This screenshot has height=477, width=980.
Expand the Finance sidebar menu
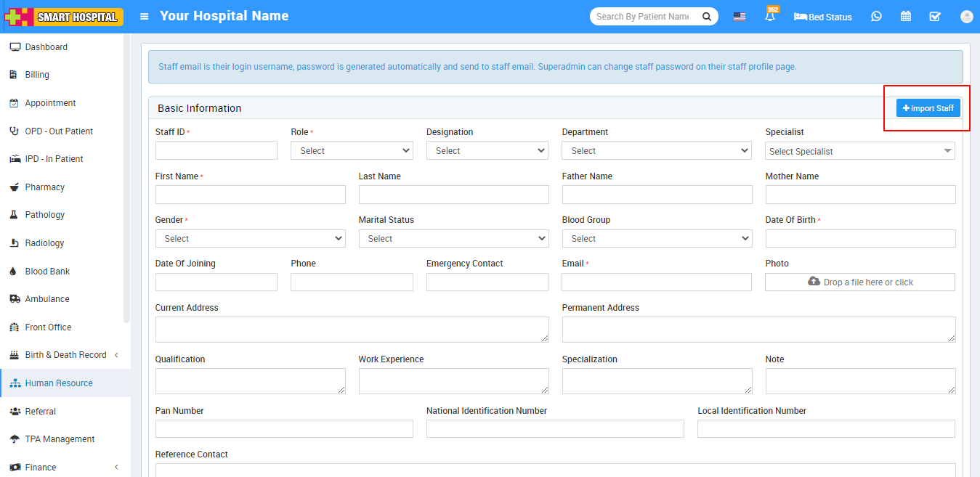click(42, 467)
